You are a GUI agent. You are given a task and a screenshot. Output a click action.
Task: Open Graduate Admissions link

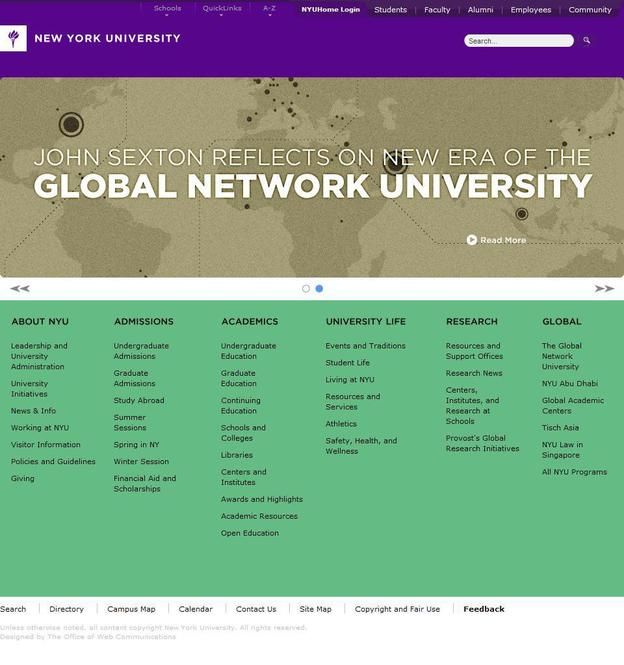(x=134, y=378)
